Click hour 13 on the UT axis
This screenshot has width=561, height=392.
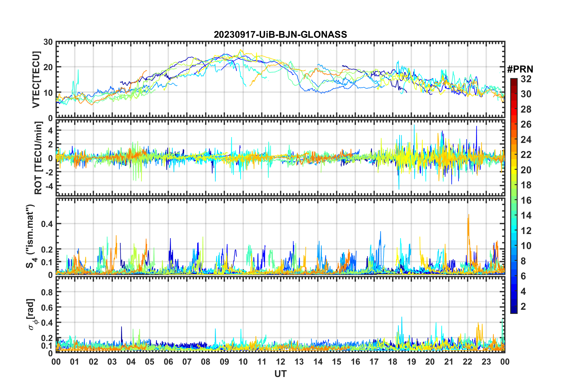(x=299, y=362)
